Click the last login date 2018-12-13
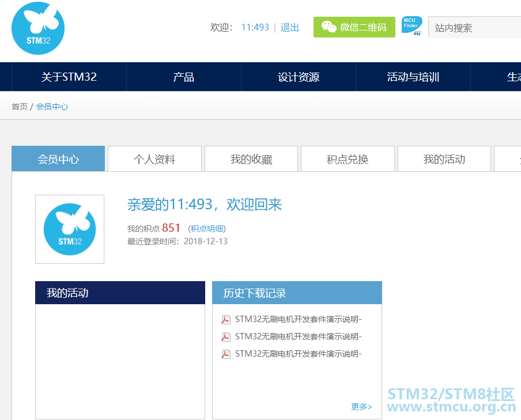 tap(206, 241)
